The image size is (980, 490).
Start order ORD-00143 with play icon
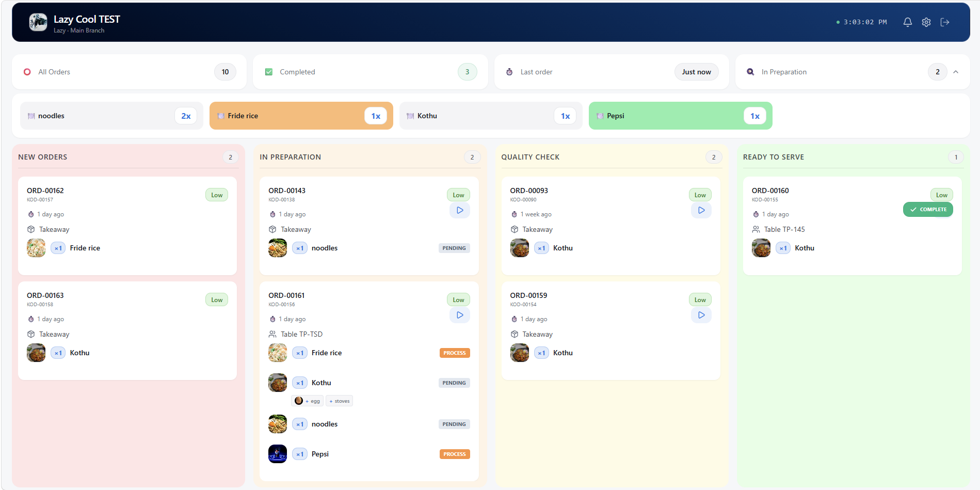(460, 210)
